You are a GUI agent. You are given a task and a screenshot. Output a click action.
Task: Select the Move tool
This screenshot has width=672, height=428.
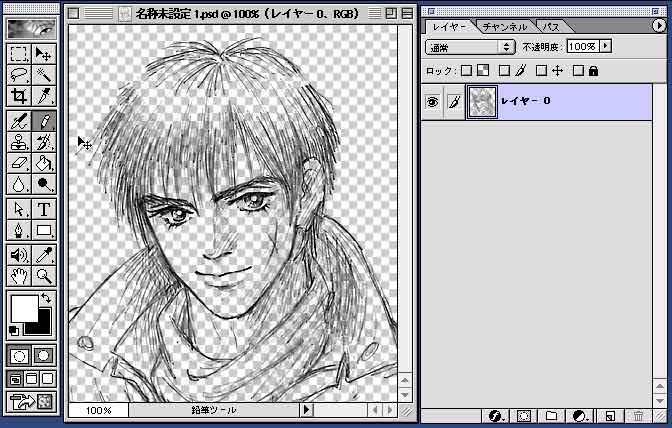[44, 53]
